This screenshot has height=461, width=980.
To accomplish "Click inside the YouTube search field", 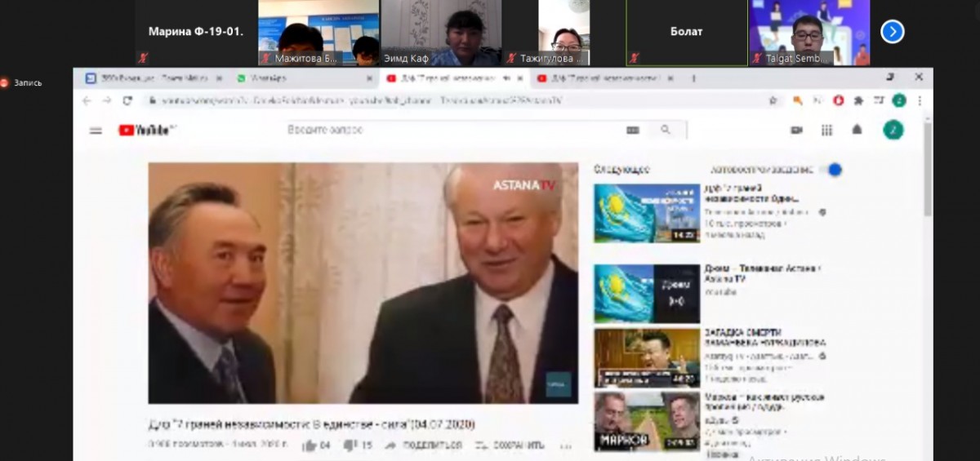I will click(x=449, y=130).
